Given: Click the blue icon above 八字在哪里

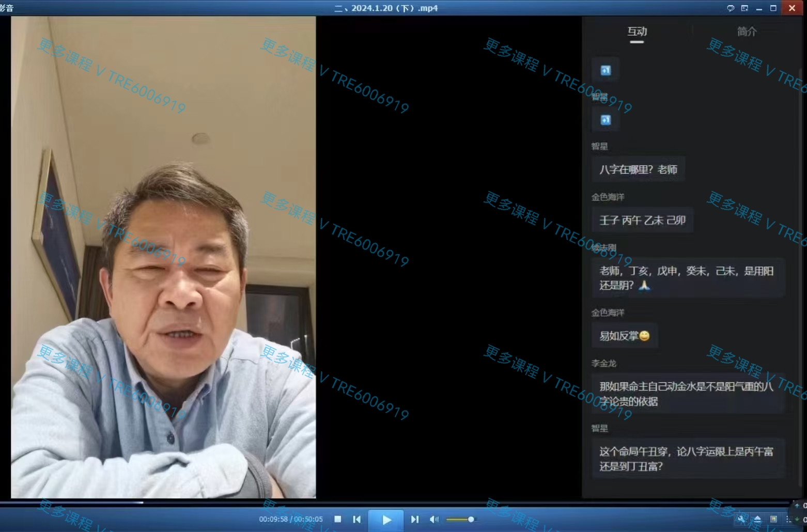Looking at the screenshot, I should tap(606, 120).
